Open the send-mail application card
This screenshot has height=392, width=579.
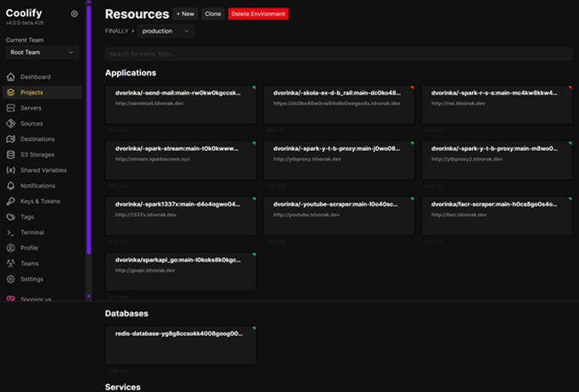[x=181, y=105]
